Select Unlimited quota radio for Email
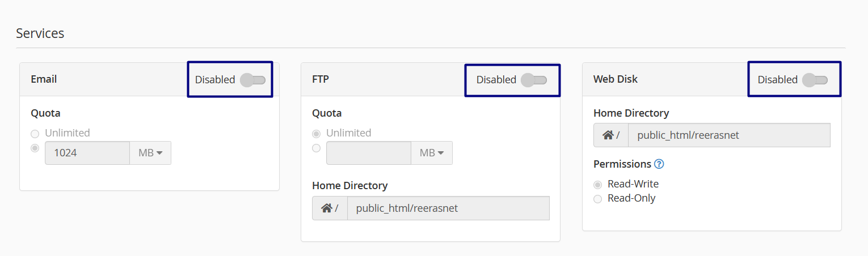Image resolution: width=868 pixels, height=256 pixels. tap(35, 134)
